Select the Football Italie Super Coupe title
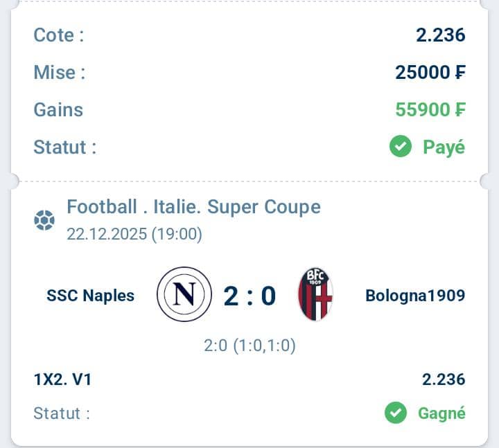Image resolution: width=499 pixels, height=448 pixels. [193, 206]
